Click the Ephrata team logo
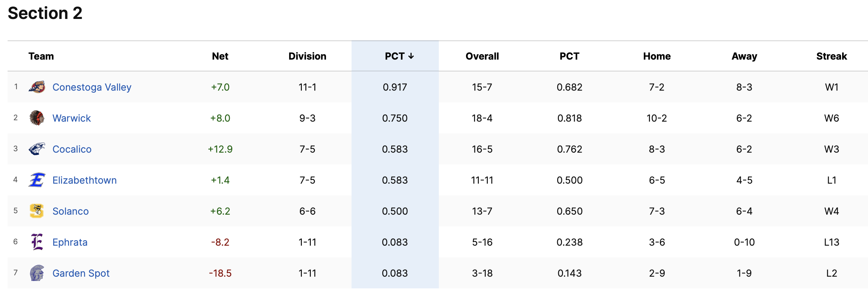 tap(37, 242)
